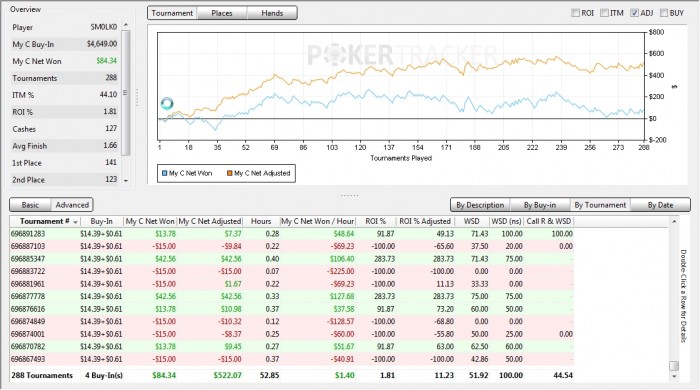Group results By Date
The width and height of the screenshot is (700, 390).
[x=660, y=205]
